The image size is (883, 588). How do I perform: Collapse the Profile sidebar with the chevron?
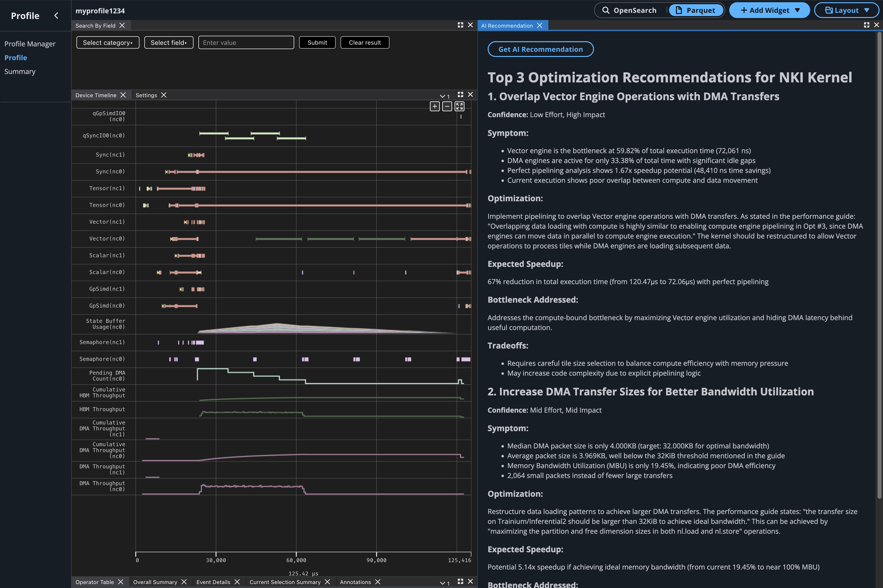(x=56, y=15)
